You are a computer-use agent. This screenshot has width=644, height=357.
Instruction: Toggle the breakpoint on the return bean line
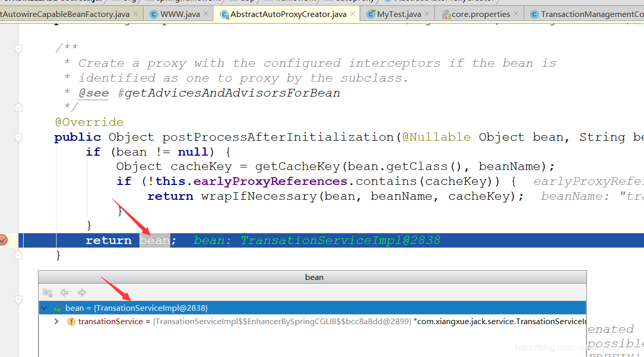click(3, 240)
